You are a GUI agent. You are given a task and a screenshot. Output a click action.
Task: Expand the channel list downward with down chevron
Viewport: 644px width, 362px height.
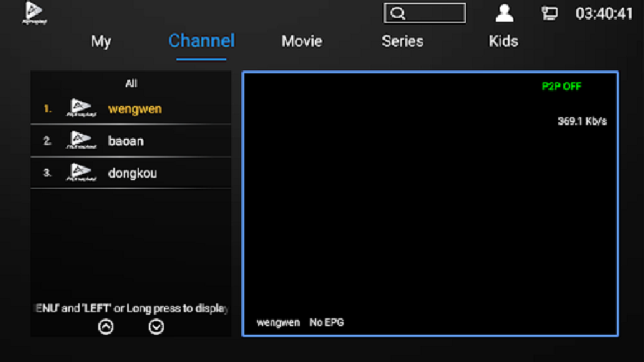click(156, 326)
